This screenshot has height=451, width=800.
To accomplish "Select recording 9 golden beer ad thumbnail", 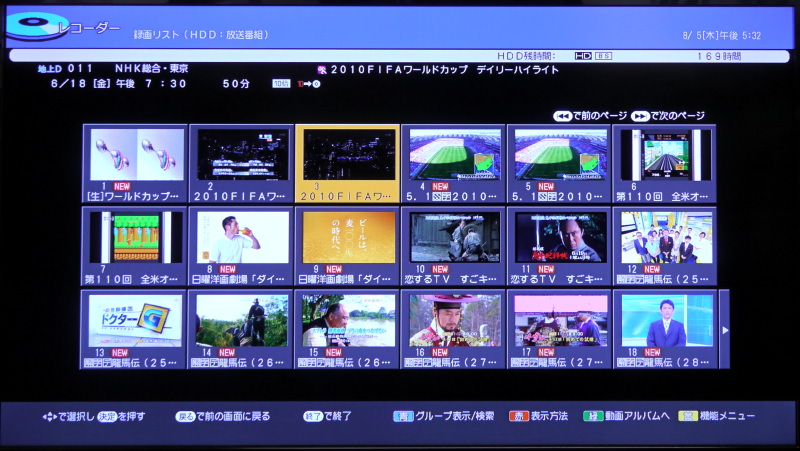I will point(349,237).
